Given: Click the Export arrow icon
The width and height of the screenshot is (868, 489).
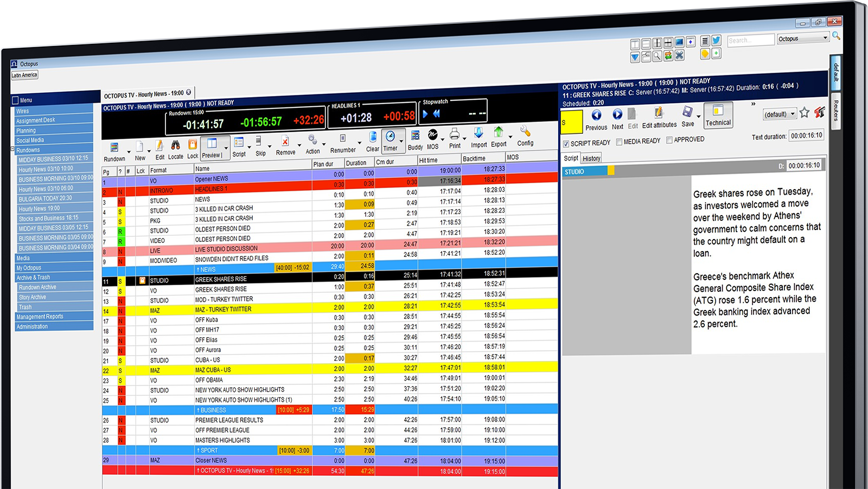Looking at the screenshot, I should (498, 132).
